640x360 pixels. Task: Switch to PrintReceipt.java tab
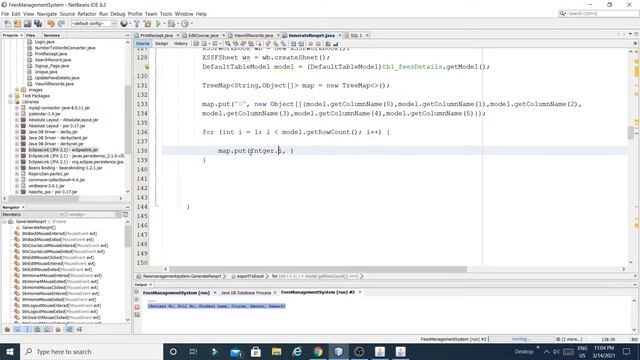pyautogui.click(x=156, y=36)
